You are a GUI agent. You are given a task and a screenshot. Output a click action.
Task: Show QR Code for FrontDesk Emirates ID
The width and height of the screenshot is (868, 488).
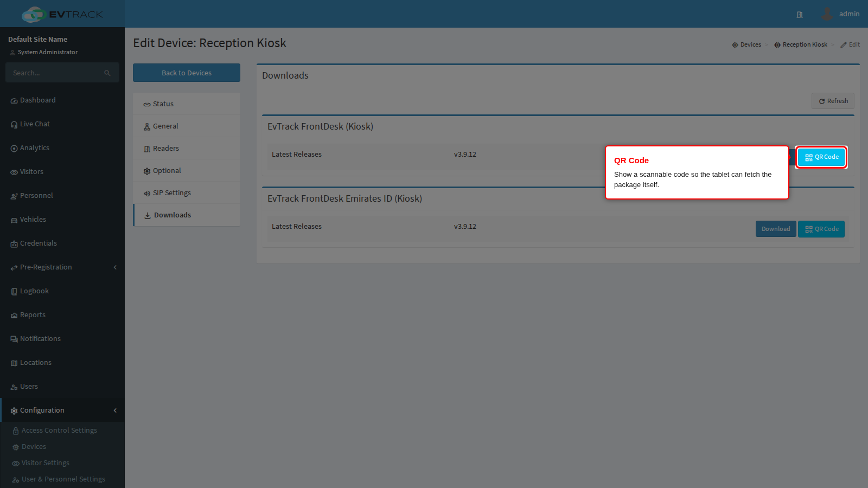(x=821, y=229)
